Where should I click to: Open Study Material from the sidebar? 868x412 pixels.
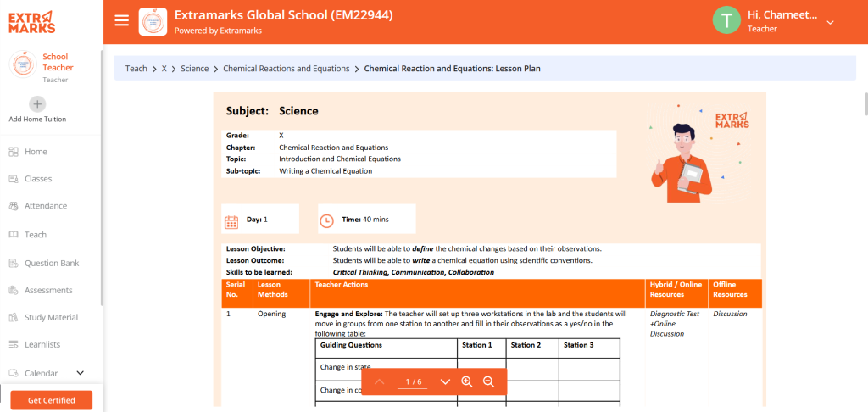(x=51, y=317)
